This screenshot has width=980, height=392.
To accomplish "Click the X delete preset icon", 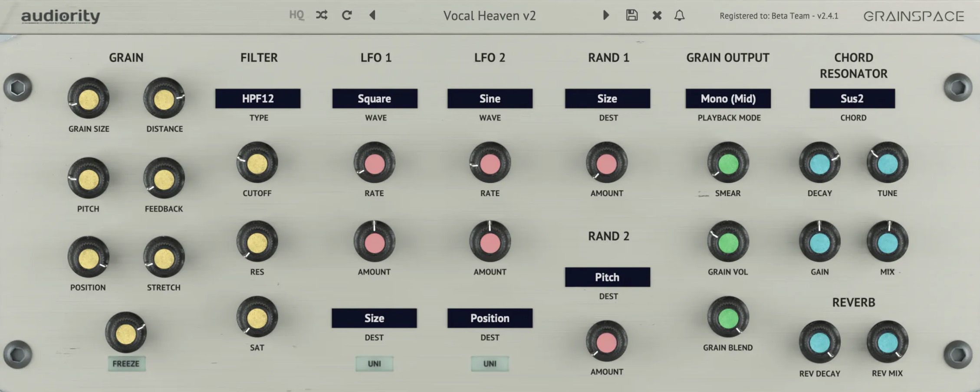I will click(x=656, y=15).
